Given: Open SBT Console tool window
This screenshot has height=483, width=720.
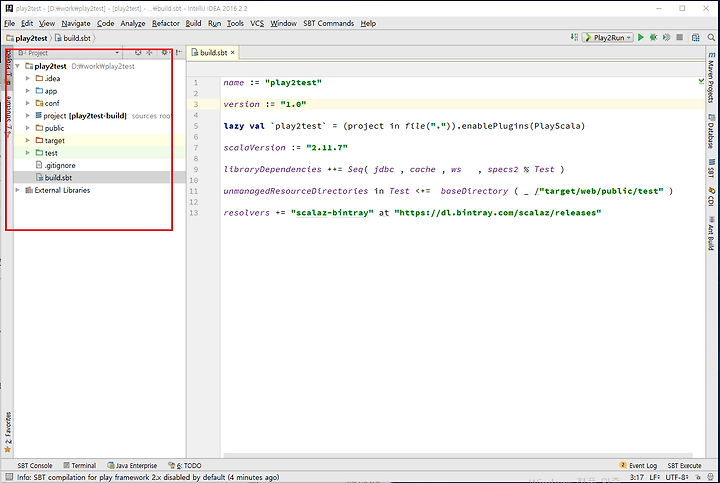Looking at the screenshot, I should (x=34, y=466).
